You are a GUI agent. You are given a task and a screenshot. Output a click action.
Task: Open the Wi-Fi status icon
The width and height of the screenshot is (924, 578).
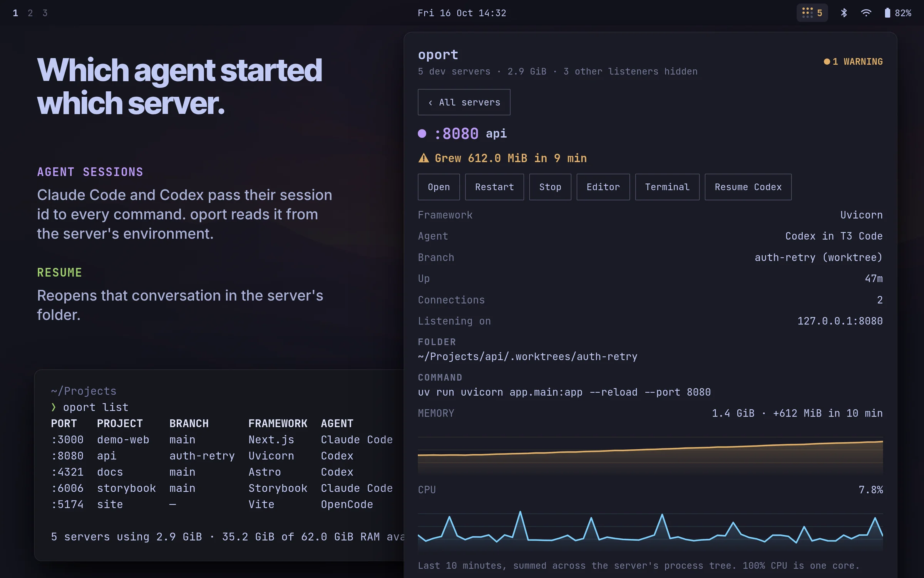(866, 13)
